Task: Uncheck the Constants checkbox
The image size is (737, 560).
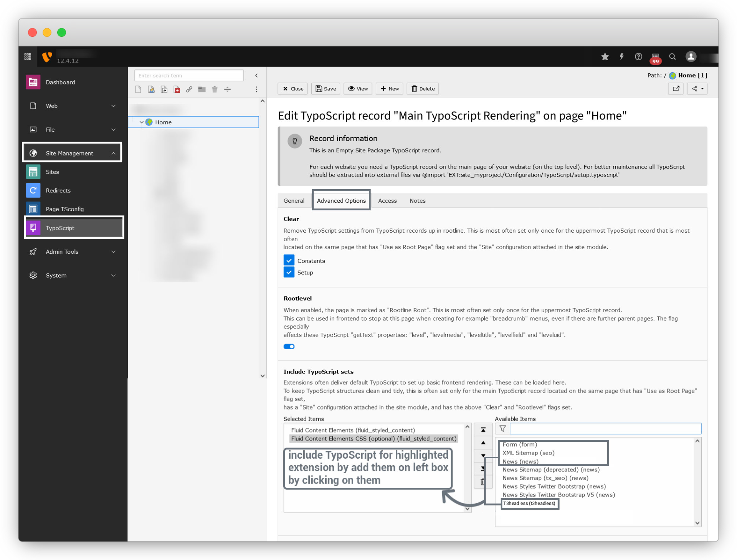Action: (x=289, y=260)
